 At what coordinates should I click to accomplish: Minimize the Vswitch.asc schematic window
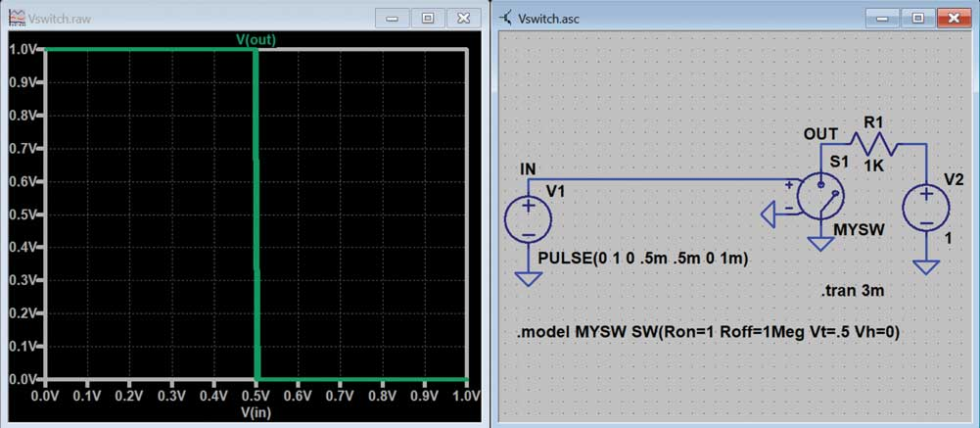coord(884,18)
